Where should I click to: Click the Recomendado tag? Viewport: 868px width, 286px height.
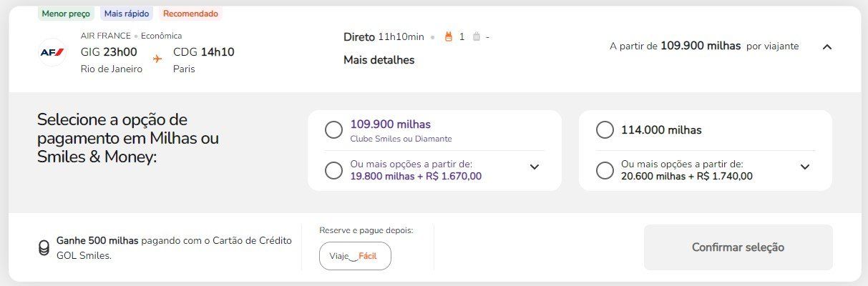pyautogui.click(x=190, y=14)
